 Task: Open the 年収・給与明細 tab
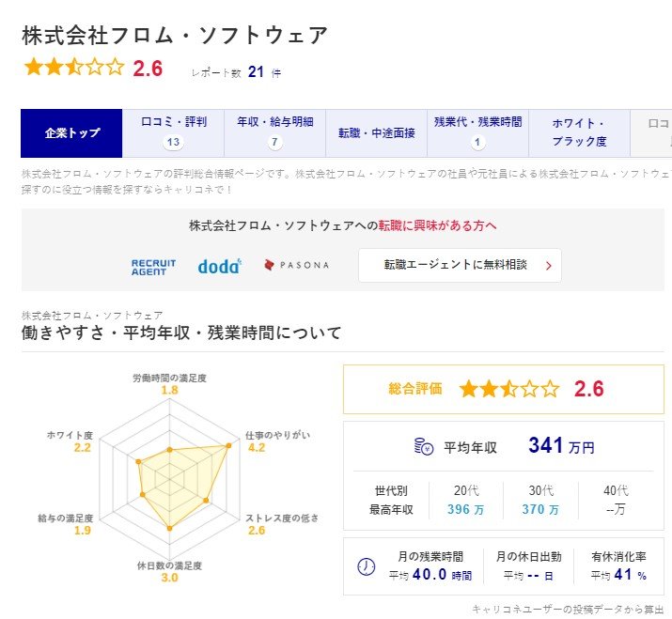(x=274, y=132)
